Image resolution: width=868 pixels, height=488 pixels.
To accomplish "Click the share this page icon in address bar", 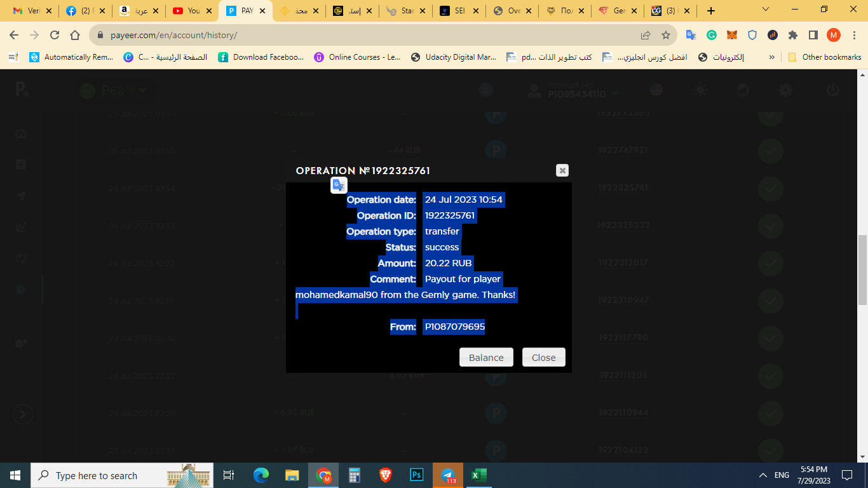I will coord(646,35).
